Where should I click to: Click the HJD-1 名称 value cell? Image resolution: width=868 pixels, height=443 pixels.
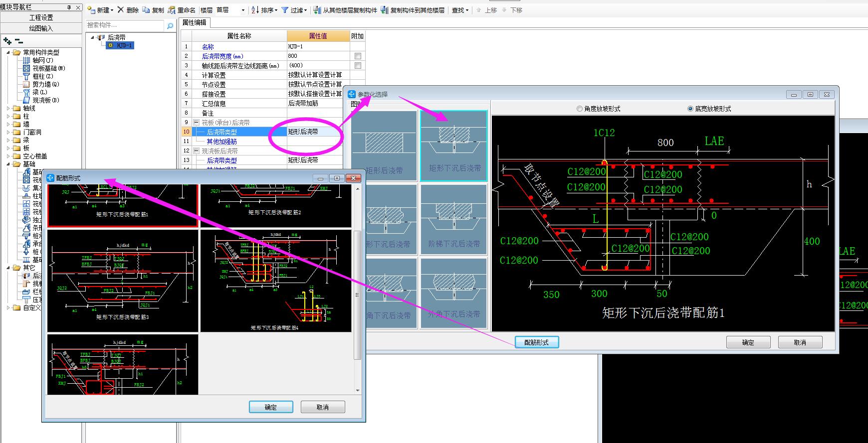pos(318,46)
